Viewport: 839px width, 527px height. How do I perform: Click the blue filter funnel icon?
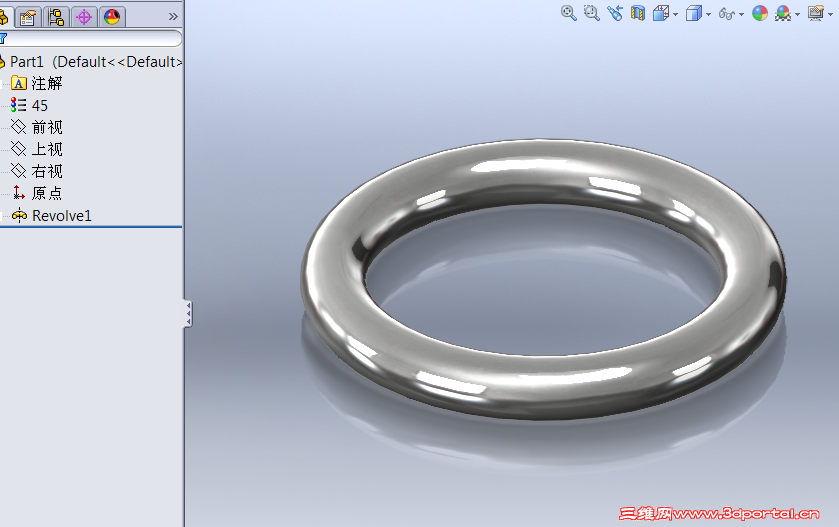tap(3, 39)
